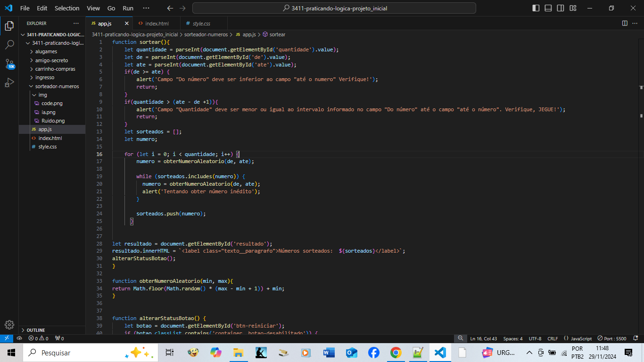
Task: Open Ruido.png in the file tree
Action: [52, 121]
